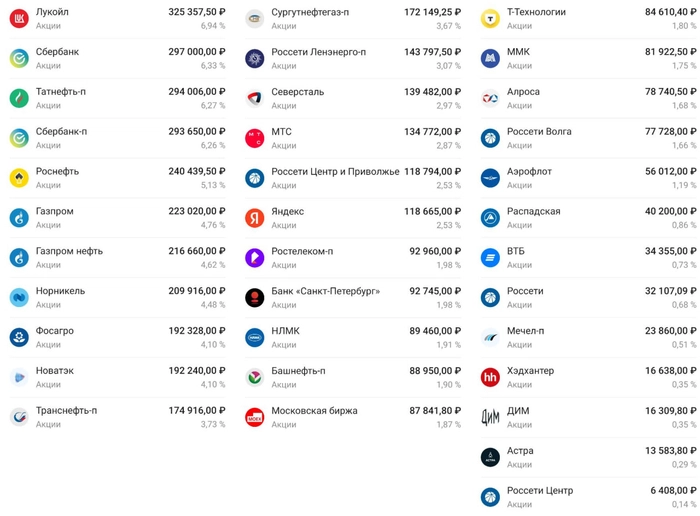Click the ДИМ logo icon
Image resolution: width=700 pixels, height=516 pixels.
[490, 417]
